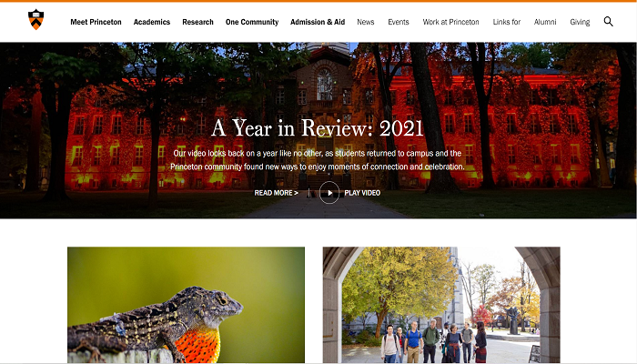
Task: Open the Giving link
Action: [580, 22]
